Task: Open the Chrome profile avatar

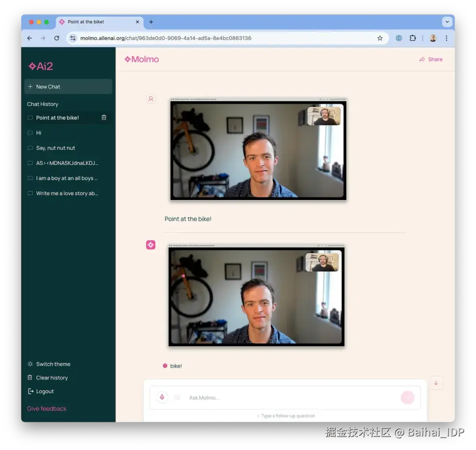Action: tap(433, 38)
